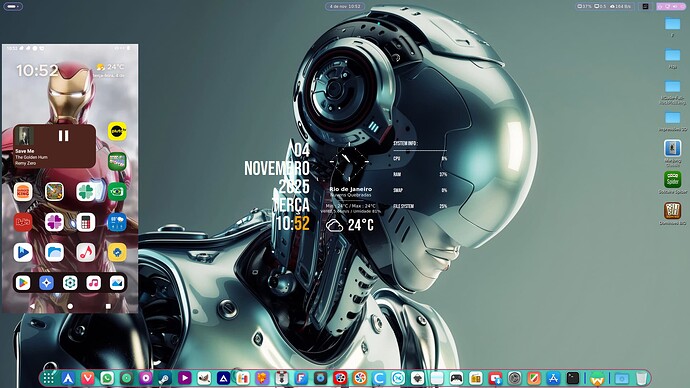Tap the Android home navigation button

click(x=70, y=306)
